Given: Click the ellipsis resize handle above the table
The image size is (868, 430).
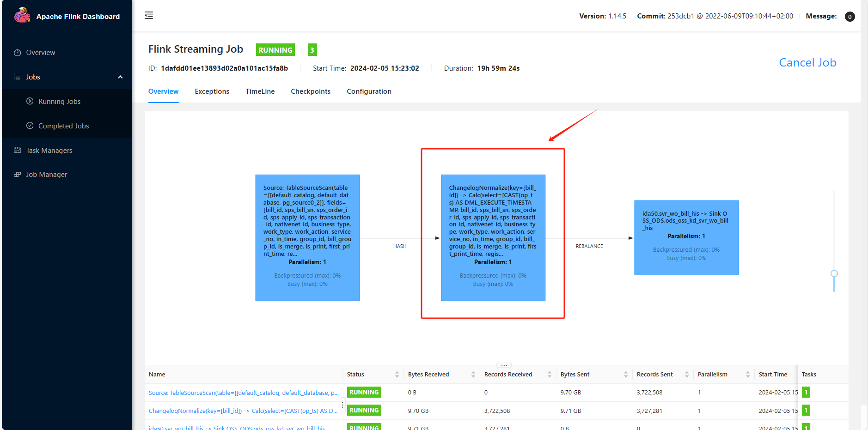Looking at the screenshot, I should tap(504, 365).
